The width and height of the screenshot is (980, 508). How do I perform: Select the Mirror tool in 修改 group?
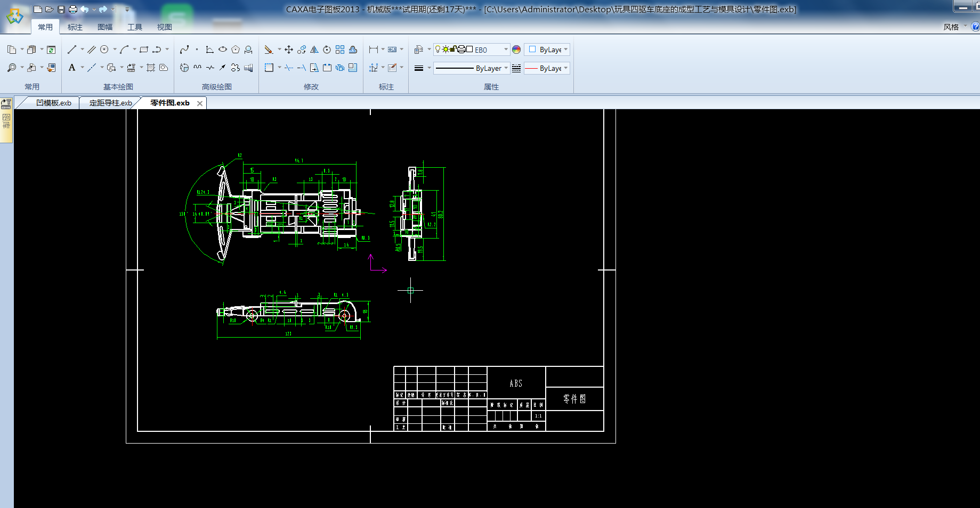point(314,50)
